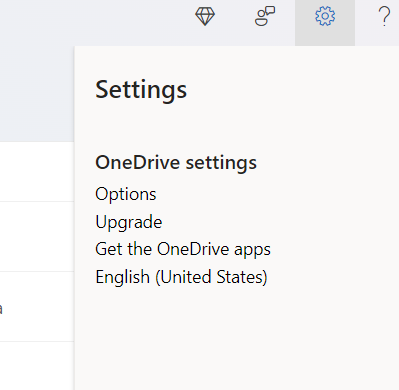Open Help question mark icon
The width and height of the screenshot is (399, 390).
click(x=384, y=16)
